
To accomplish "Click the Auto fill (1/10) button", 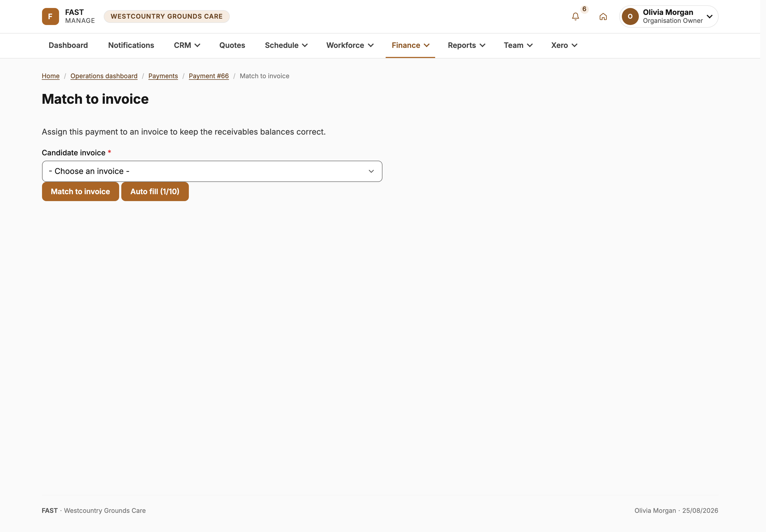I will click(x=155, y=192).
